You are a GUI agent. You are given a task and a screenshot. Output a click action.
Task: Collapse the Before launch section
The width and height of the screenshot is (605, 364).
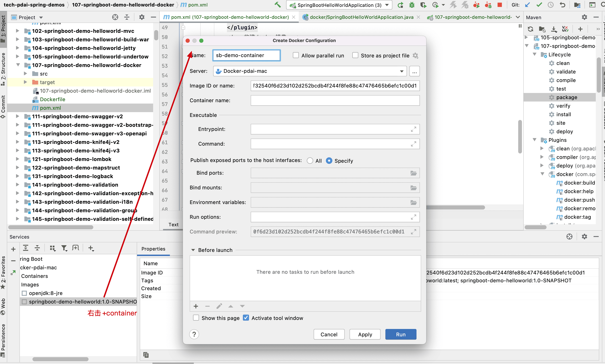point(193,250)
